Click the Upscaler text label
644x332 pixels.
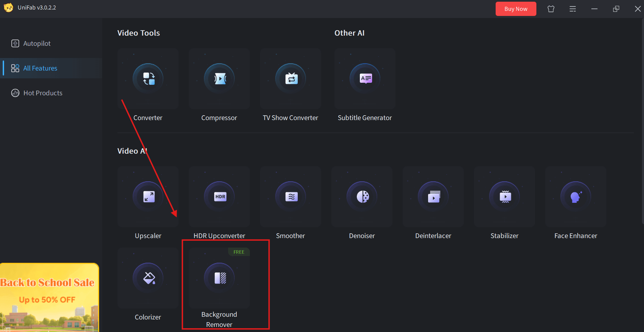[x=148, y=236]
